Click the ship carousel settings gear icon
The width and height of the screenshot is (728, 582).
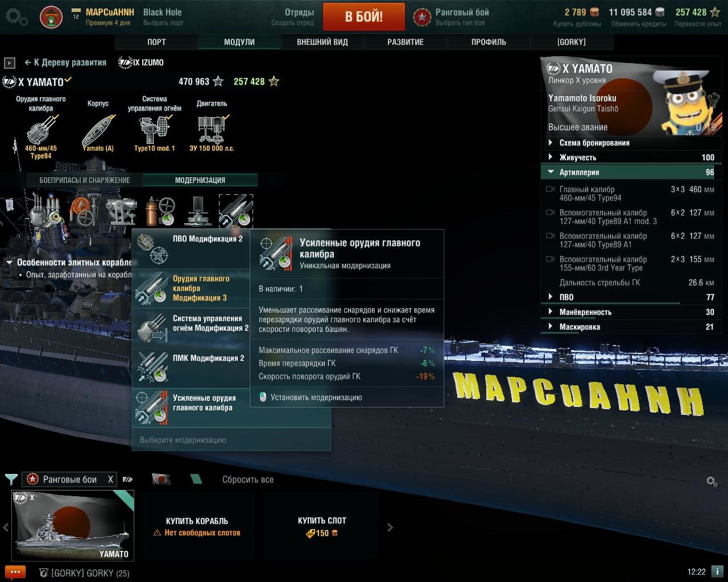pos(711,481)
